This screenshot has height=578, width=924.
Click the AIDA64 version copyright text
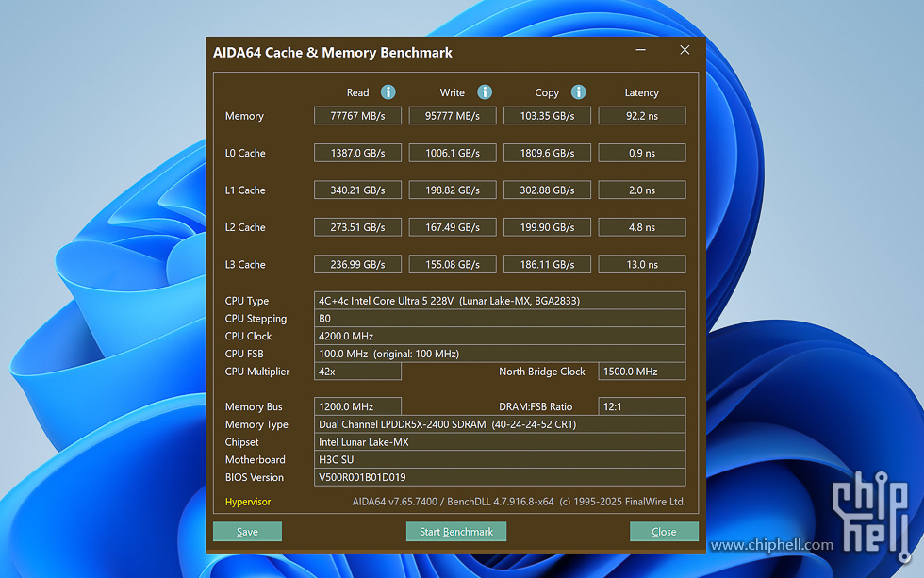pyautogui.click(x=520, y=502)
